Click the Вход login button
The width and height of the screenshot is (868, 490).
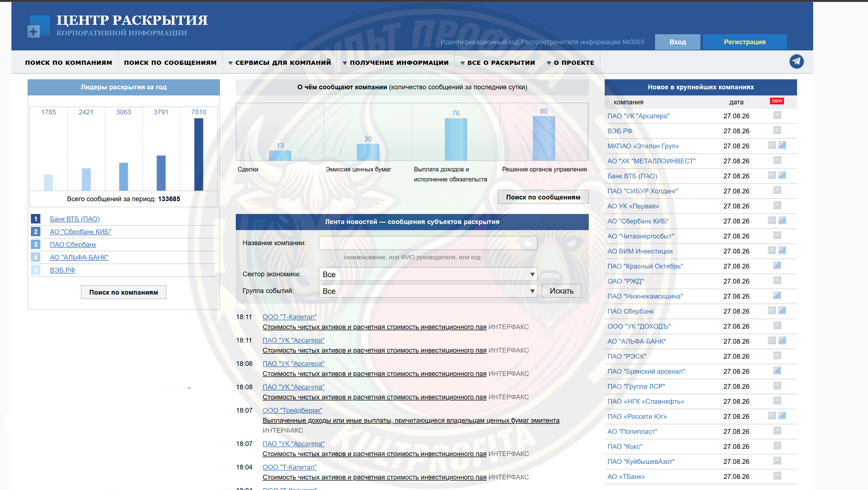(677, 42)
